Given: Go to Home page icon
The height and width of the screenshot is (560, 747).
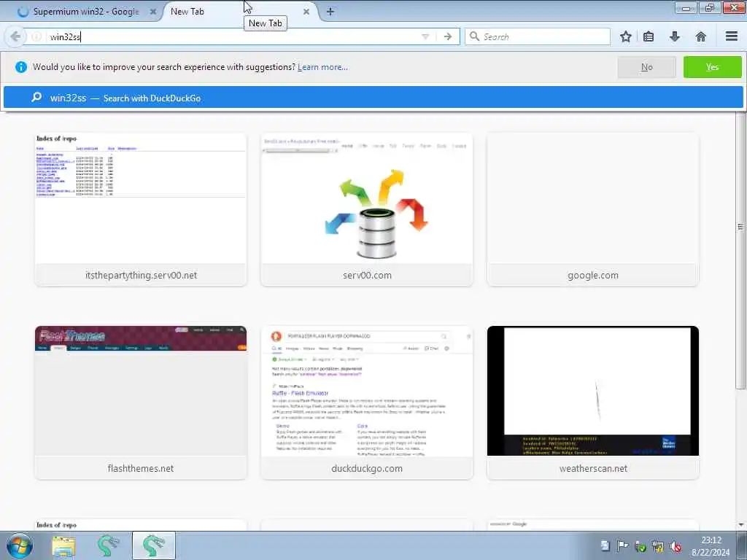Looking at the screenshot, I should (701, 36).
